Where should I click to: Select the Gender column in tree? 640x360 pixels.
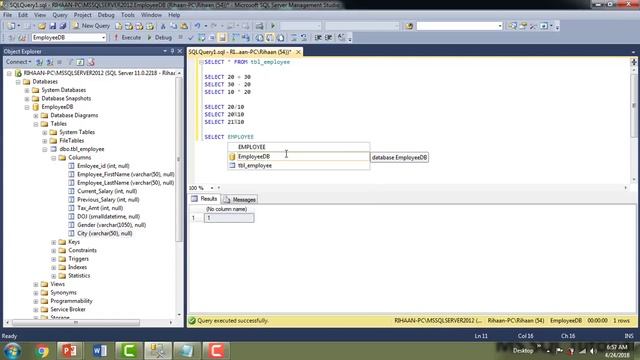111,225
